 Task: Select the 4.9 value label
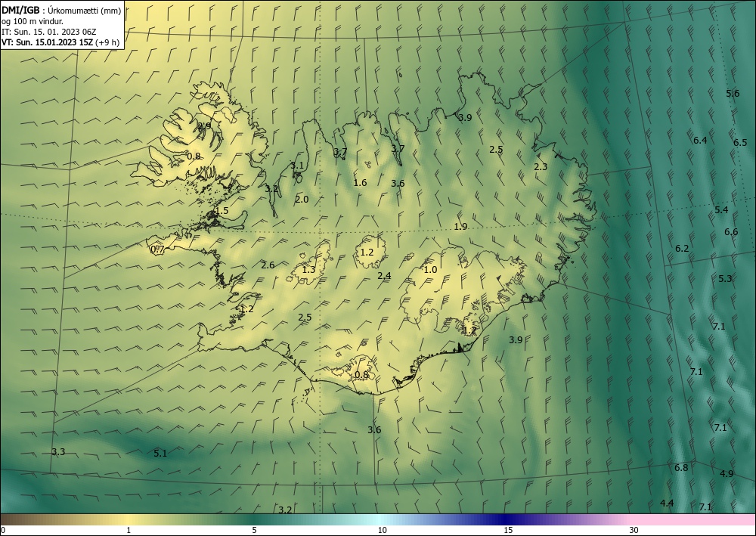click(x=727, y=473)
